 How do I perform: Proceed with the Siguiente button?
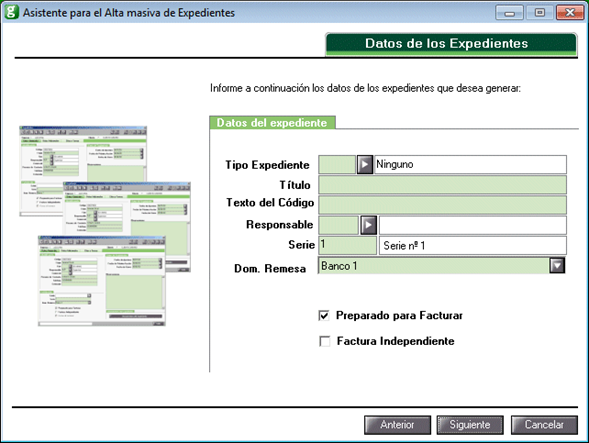470,425
